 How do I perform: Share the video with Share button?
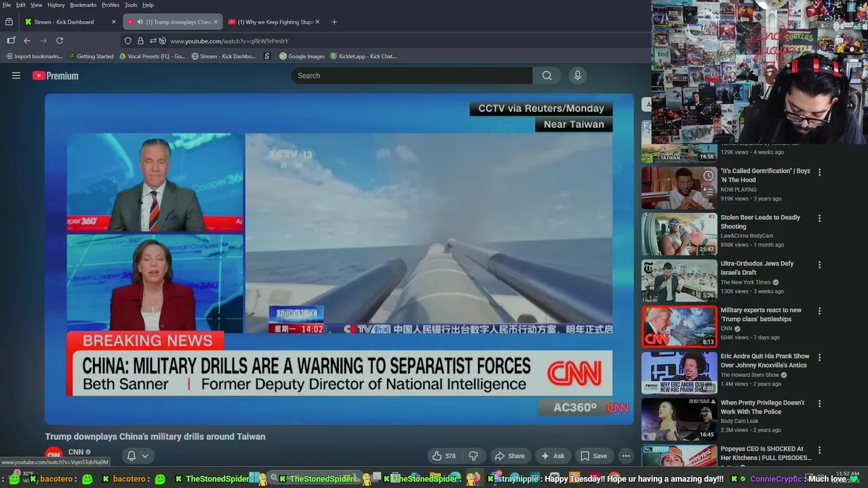tap(510, 456)
